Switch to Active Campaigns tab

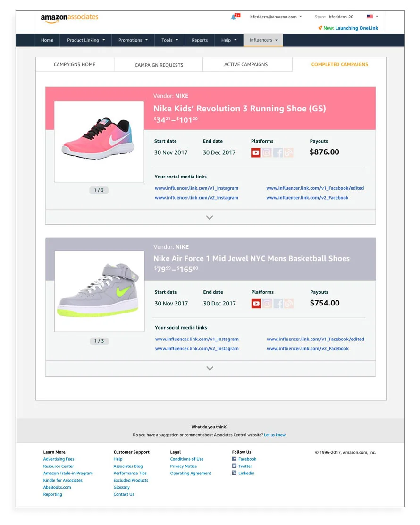coord(246,64)
